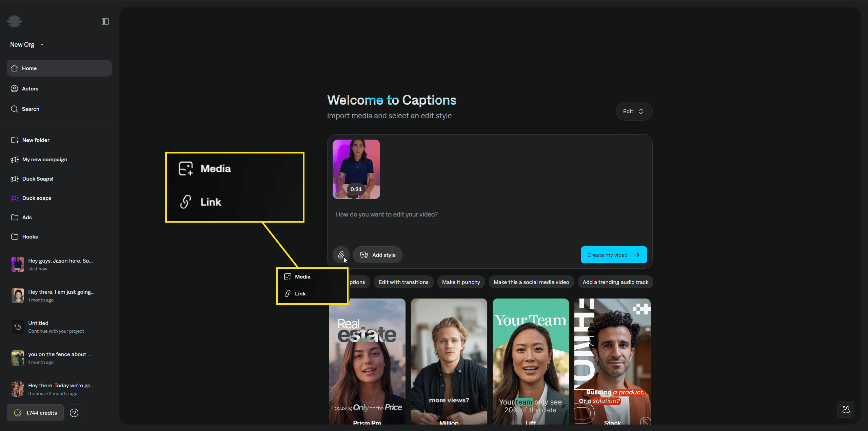The height and width of the screenshot is (431, 868).
Task: Choose the Prism Pro style card
Action: (367, 361)
